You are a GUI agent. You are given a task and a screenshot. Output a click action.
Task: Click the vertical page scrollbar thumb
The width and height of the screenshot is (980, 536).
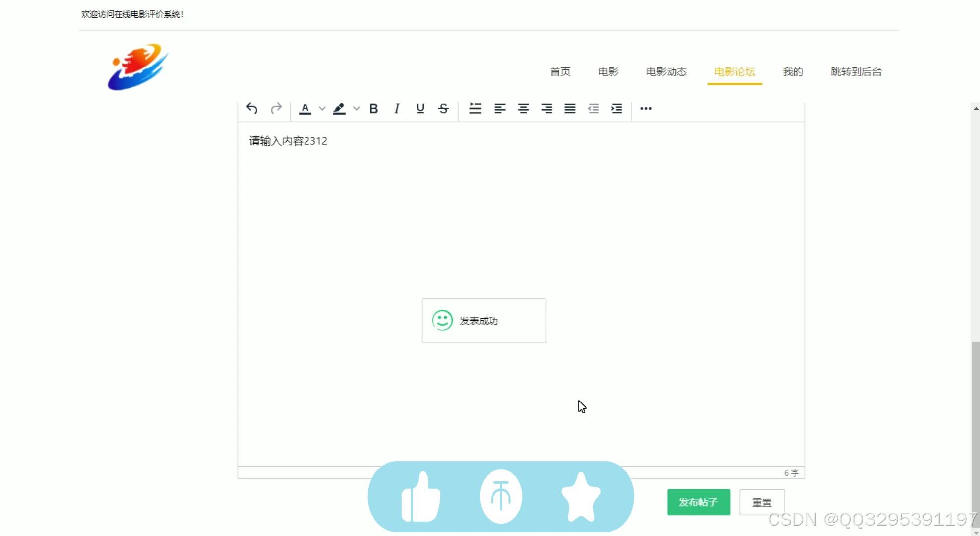976,434
